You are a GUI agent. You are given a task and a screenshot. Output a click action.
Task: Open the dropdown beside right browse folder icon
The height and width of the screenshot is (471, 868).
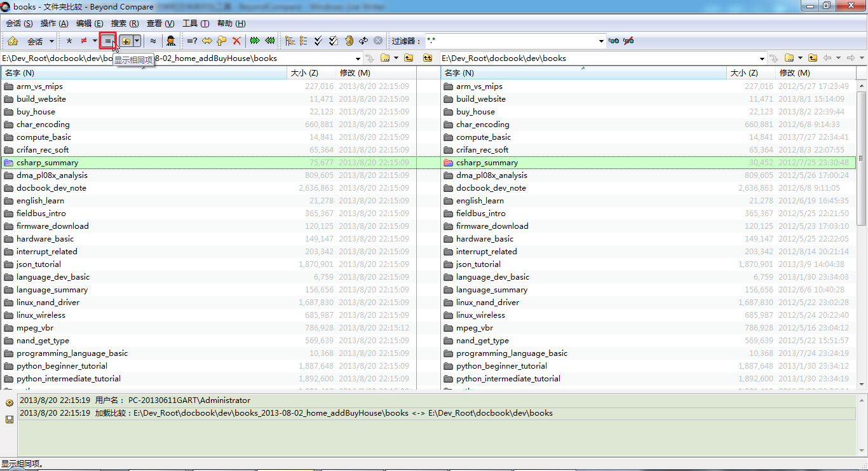click(800, 58)
